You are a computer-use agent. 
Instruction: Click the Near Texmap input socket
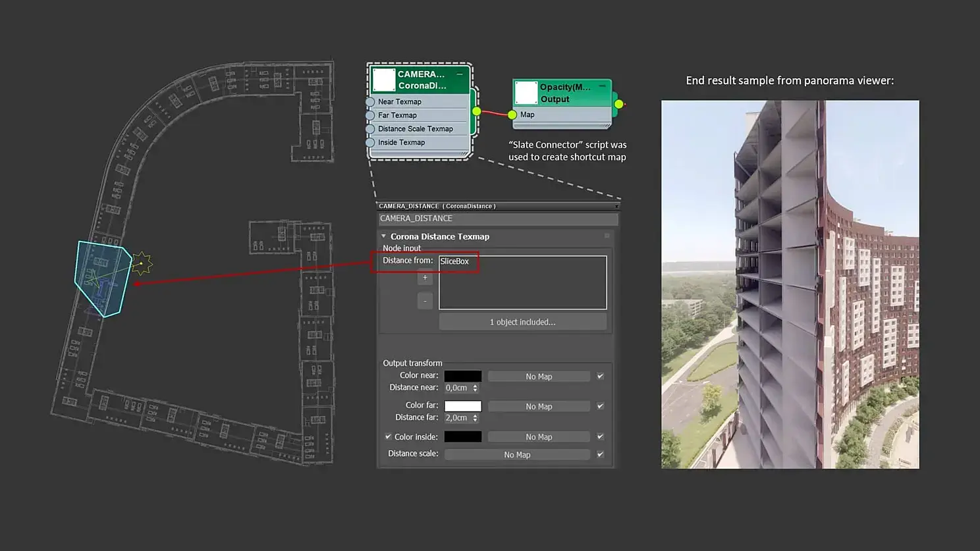click(370, 102)
